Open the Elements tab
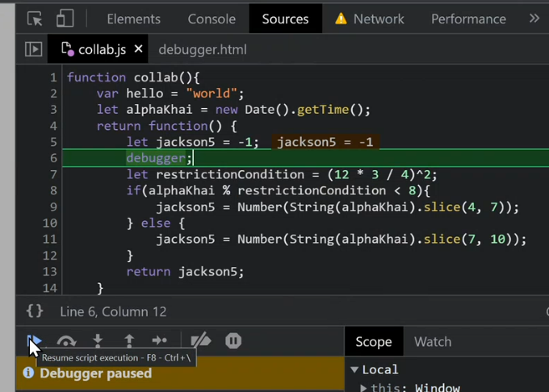 coord(133,19)
